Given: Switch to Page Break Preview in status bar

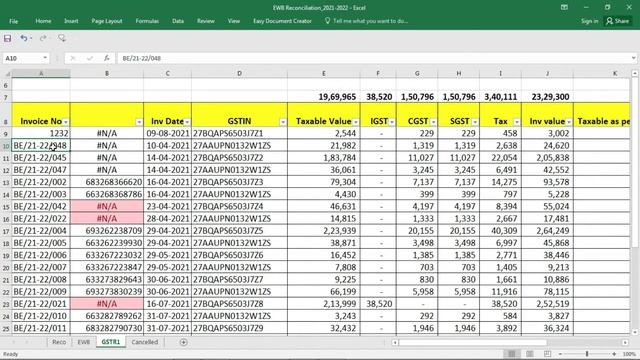Looking at the screenshot, I should click(547, 354).
